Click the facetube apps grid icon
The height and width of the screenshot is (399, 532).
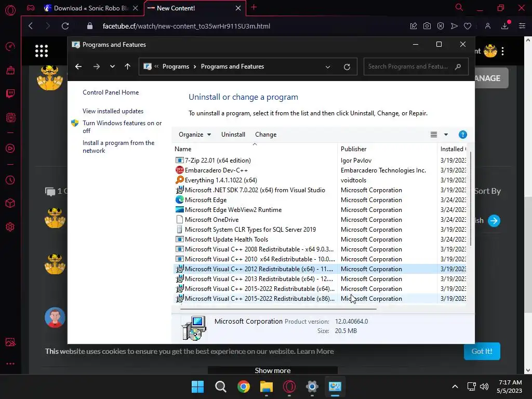42,51
